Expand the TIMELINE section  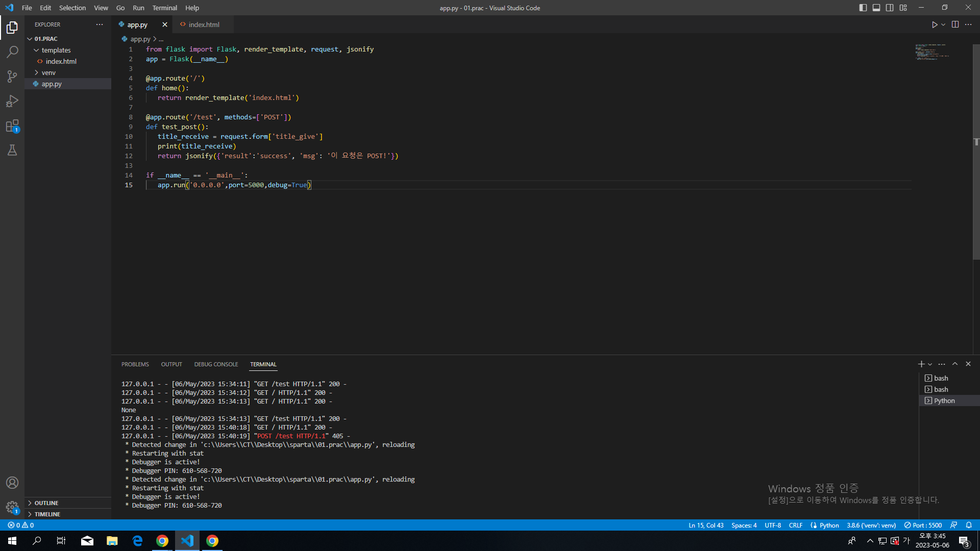68,514
